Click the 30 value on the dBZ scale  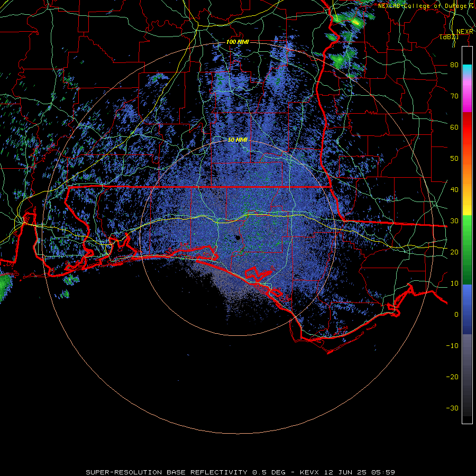(x=454, y=221)
